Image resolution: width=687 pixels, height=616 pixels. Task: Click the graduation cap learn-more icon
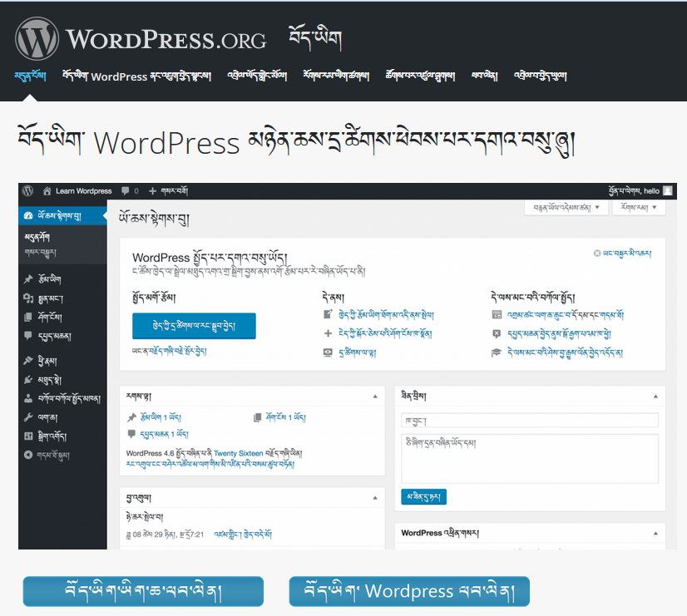coord(496,352)
